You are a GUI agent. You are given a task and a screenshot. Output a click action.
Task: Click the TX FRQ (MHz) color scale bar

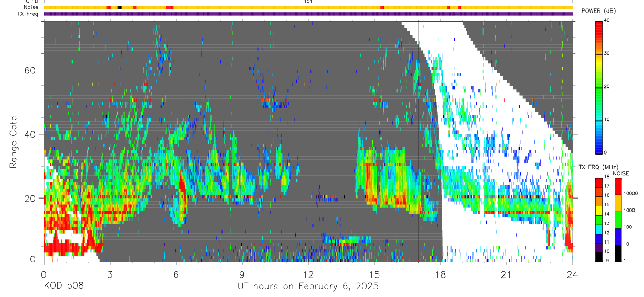pyautogui.click(x=599, y=220)
